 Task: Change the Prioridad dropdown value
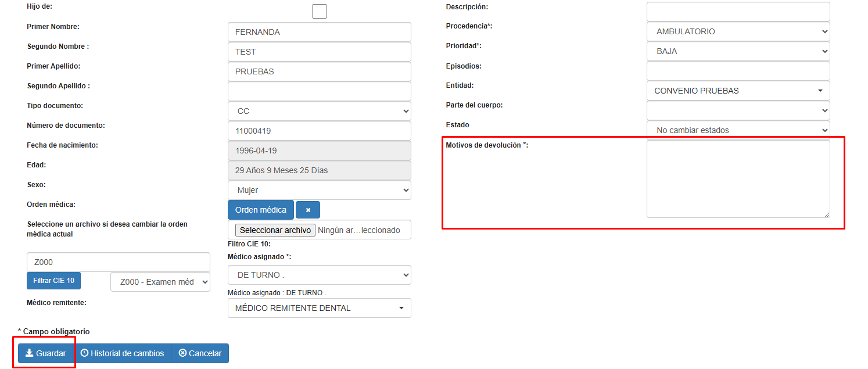click(738, 51)
